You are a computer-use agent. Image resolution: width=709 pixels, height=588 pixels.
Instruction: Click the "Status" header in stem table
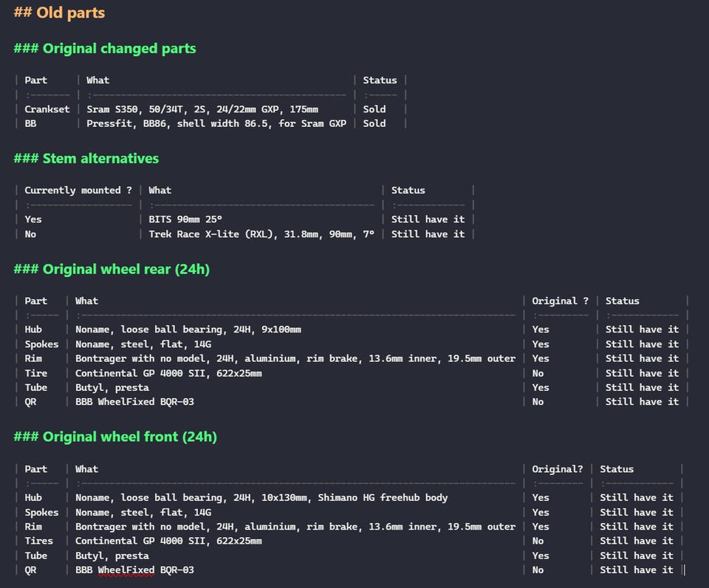[x=408, y=191]
